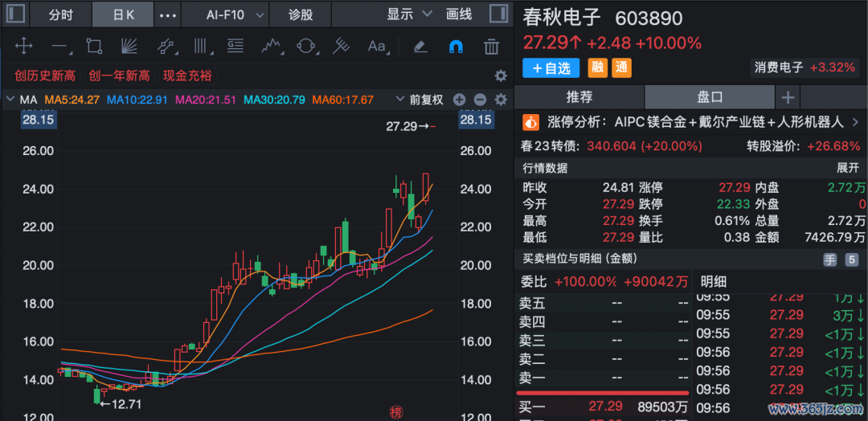Zoom in the chart with plus icon
Screen dimensions: 868x421
point(459,100)
